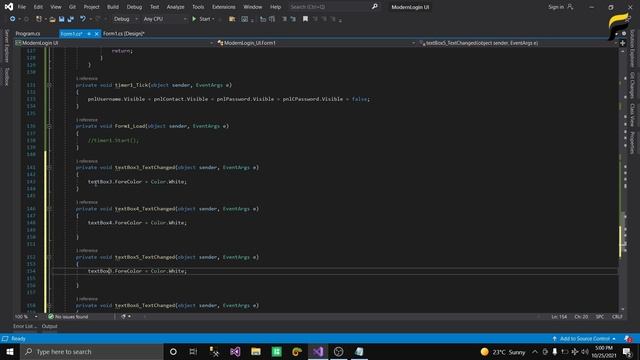Click the green Start debugging play icon

194,19
